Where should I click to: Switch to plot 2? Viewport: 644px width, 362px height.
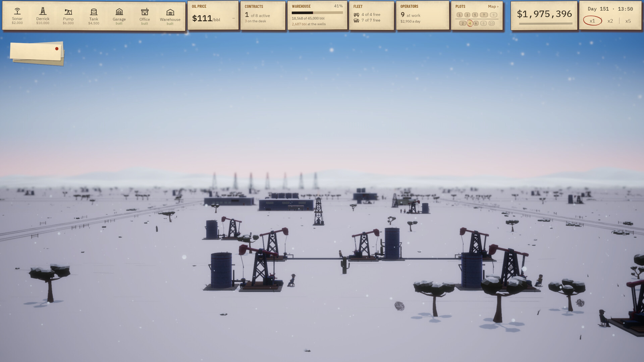click(x=463, y=23)
